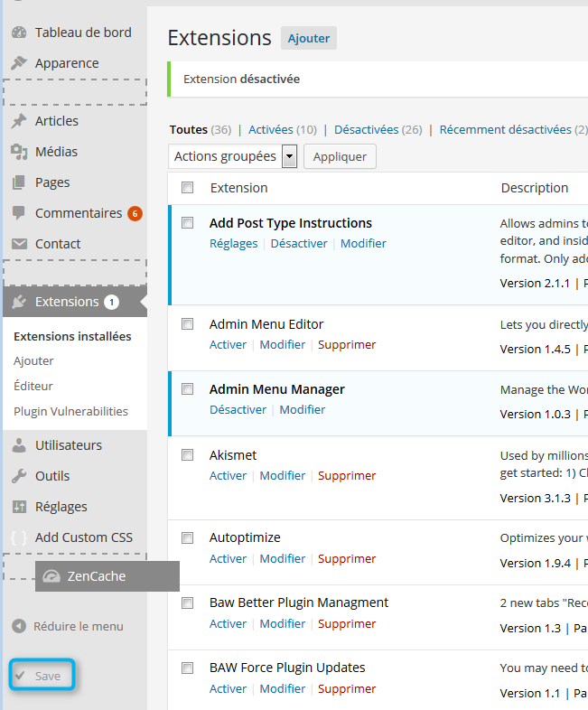Open the Contact menu item
Viewport: 588px width, 710px height.
(x=75, y=244)
